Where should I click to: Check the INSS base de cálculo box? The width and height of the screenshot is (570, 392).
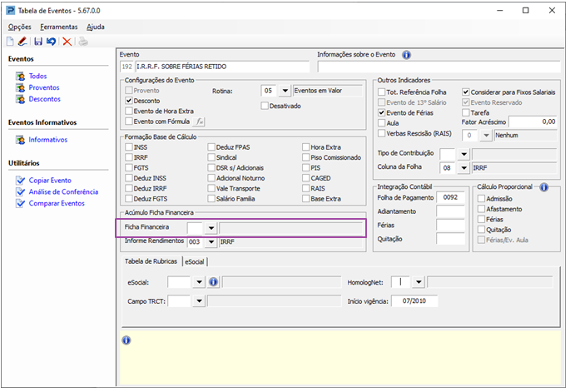[129, 147]
